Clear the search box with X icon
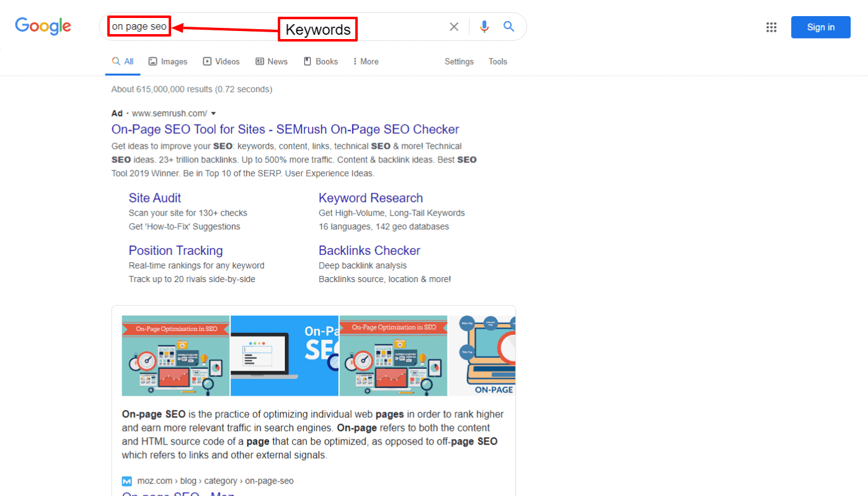Image resolution: width=868 pixels, height=496 pixels. click(454, 27)
